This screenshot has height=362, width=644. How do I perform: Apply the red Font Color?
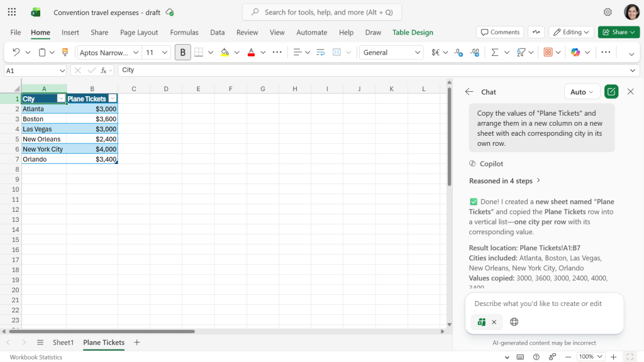click(251, 52)
